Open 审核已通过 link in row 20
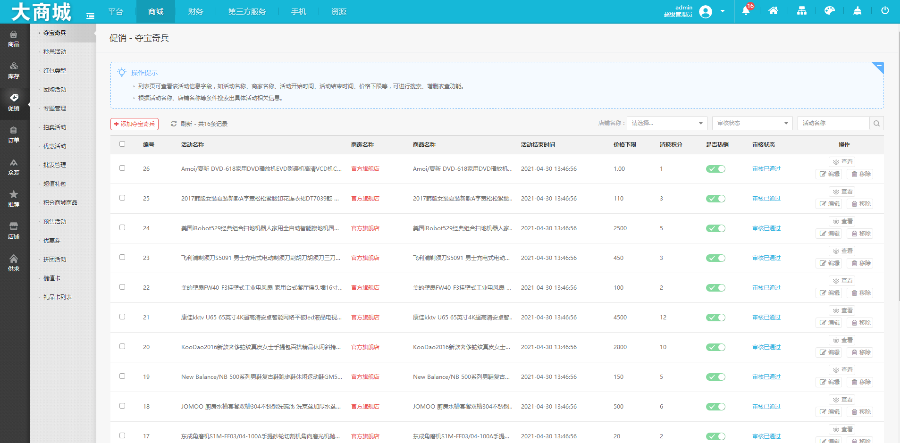The image size is (900, 443). [766, 347]
